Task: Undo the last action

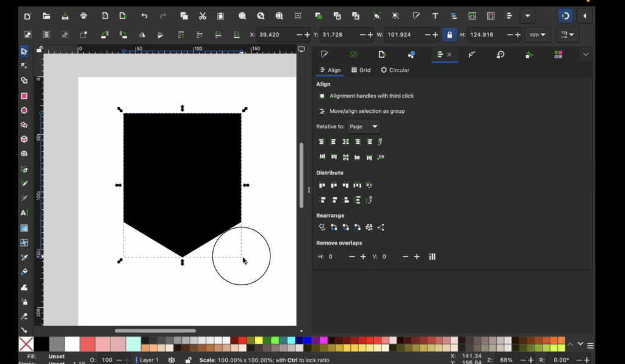Action: (144, 16)
